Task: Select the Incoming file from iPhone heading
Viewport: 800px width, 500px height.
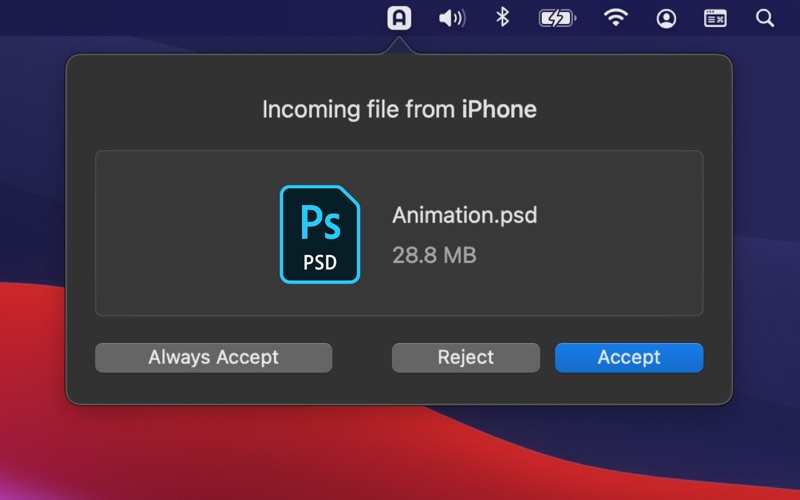Action: [x=399, y=109]
